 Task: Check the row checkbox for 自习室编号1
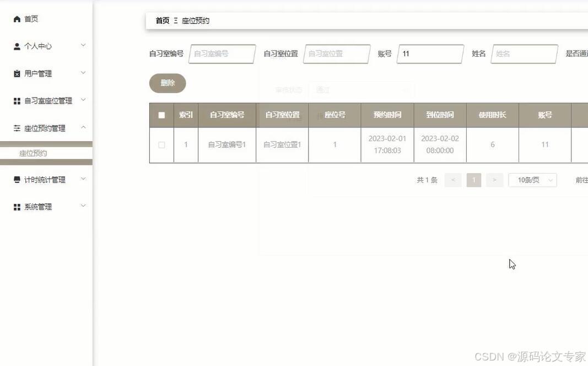161,145
